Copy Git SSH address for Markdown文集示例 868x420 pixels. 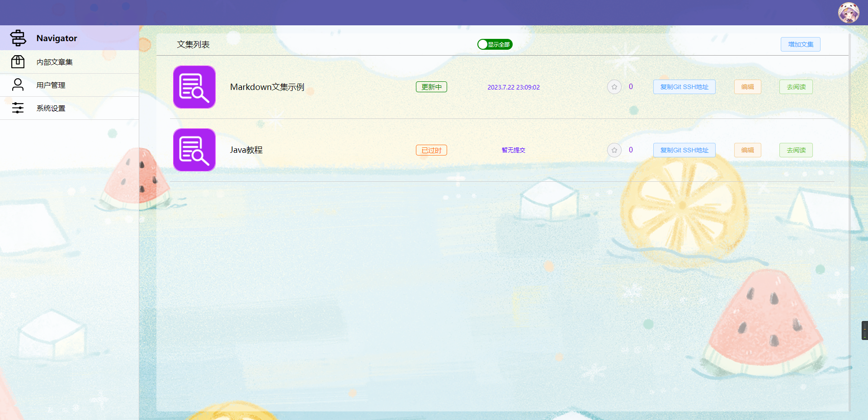tap(684, 87)
